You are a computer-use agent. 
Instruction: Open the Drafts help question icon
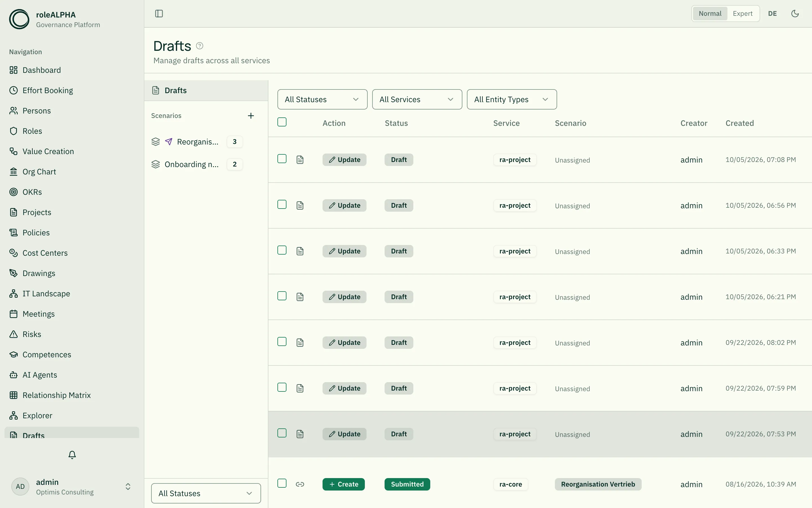point(200,46)
